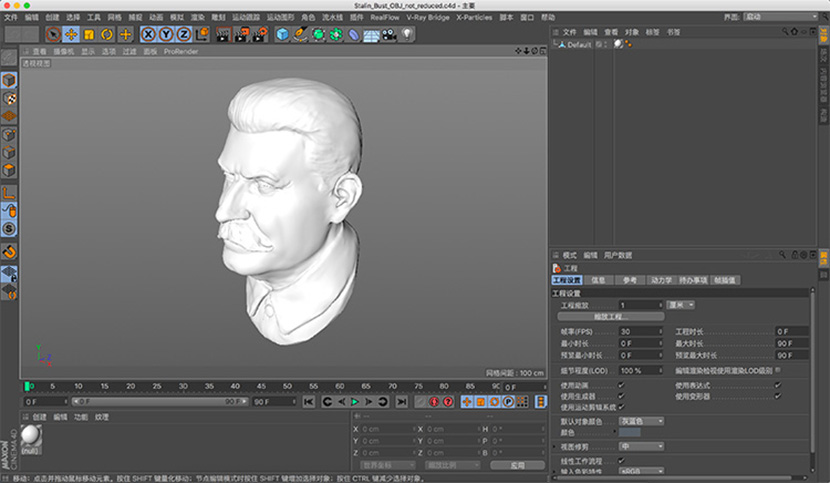Click the default color swatch
This screenshot has height=483, width=830.
629,433
